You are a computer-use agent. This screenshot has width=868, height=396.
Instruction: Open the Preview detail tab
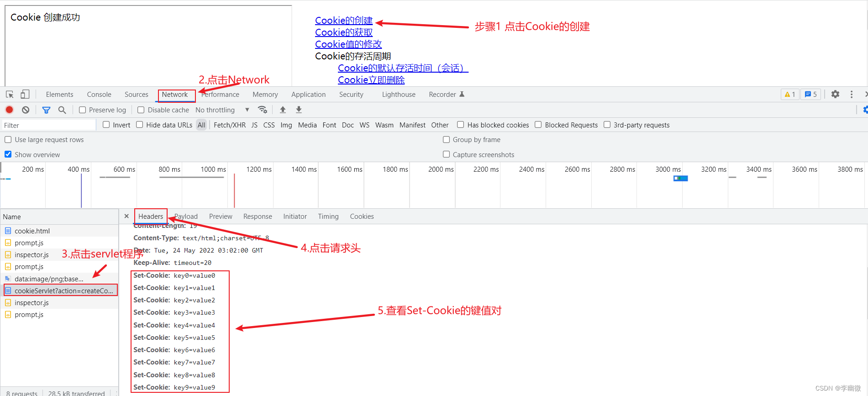pyautogui.click(x=221, y=216)
